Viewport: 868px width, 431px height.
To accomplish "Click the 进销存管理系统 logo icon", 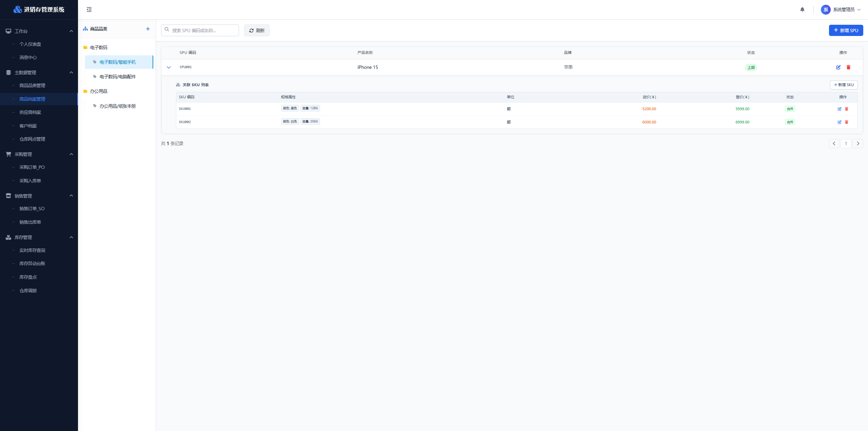I will pos(18,9).
